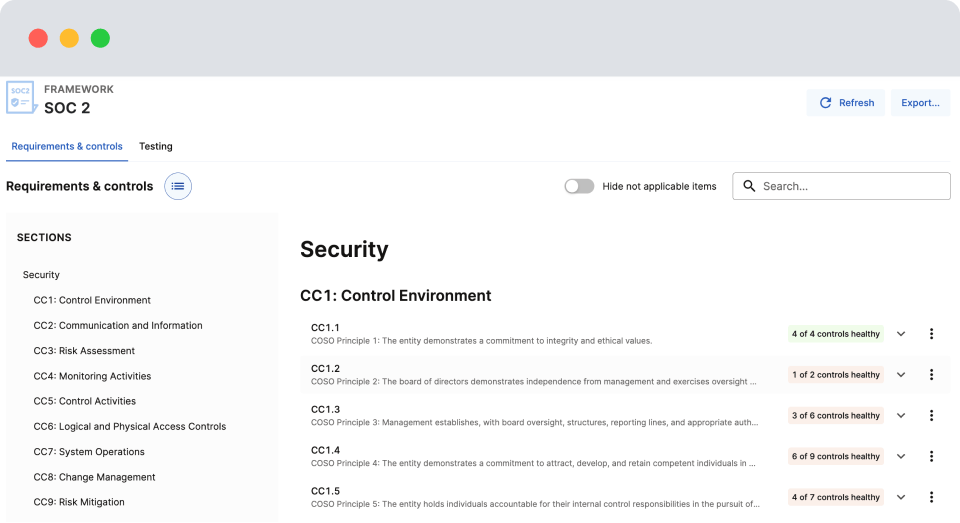Expand the CC1.3 requirement chevron
This screenshot has height=523, width=960.
tap(901, 416)
